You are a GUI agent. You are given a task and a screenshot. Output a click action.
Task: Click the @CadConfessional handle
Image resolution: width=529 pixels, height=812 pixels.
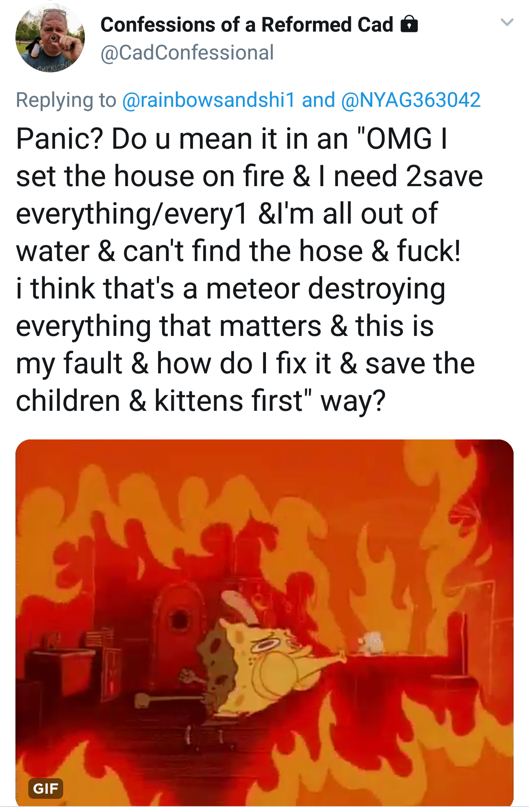point(187,52)
